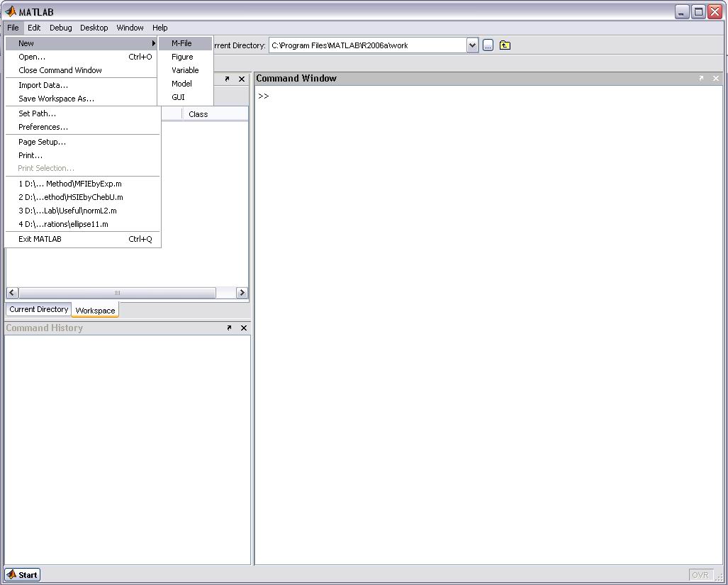This screenshot has height=585, width=728.
Task: Open the MATLAB Start button
Action: (x=22, y=575)
